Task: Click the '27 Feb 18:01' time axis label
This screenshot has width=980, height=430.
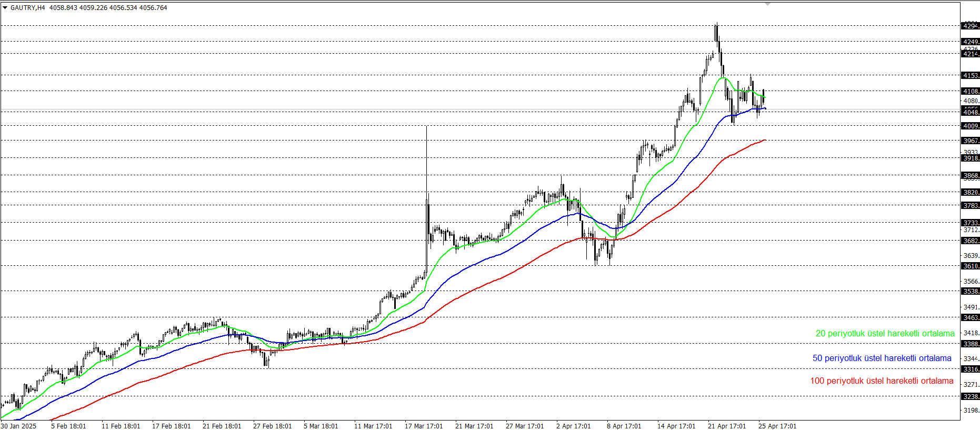Action: point(273,426)
